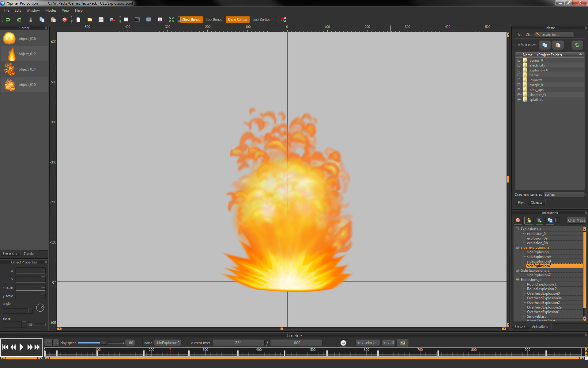
Task: Click the Save icon in the toolbar
Action: pos(101,19)
